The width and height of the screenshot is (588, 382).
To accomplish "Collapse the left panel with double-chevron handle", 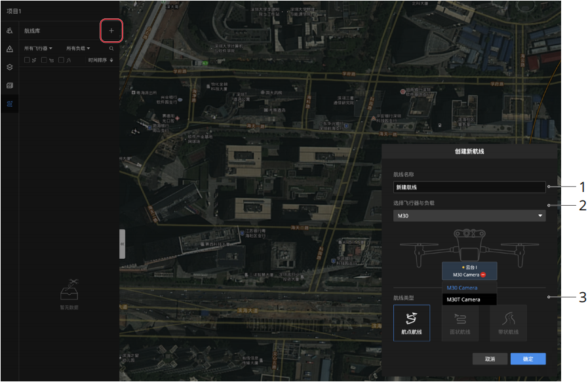I will pyautogui.click(x=122, y=244).
